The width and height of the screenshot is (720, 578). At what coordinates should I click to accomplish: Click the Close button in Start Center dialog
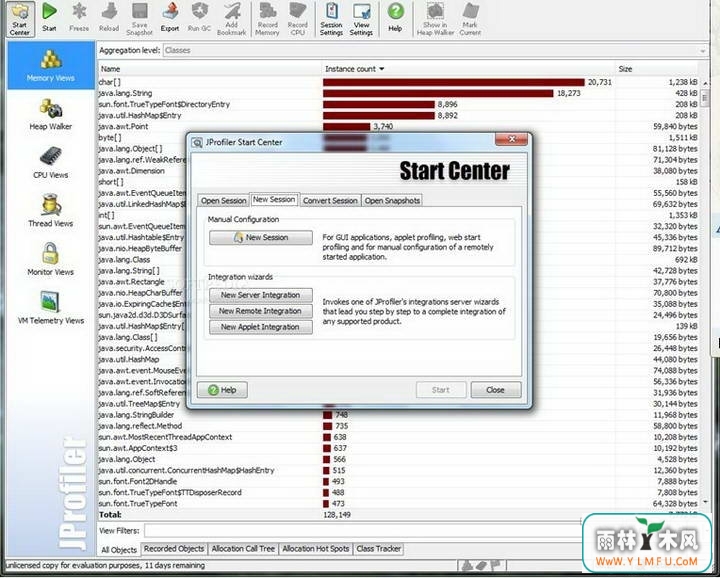(x=496, y=390)
